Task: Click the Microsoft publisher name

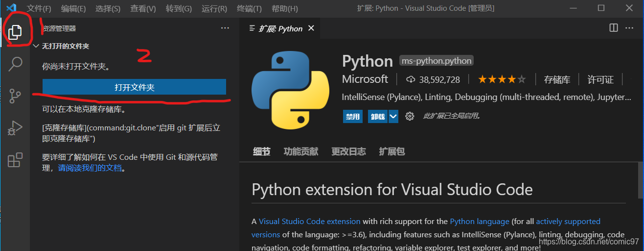Action: pos(365,79)
